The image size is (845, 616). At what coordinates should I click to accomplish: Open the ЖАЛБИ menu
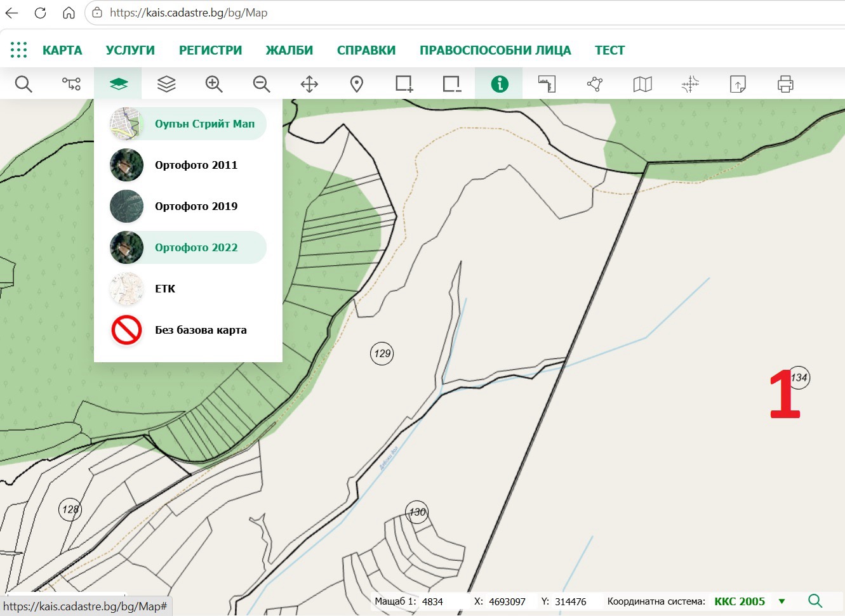pos(289,50)
